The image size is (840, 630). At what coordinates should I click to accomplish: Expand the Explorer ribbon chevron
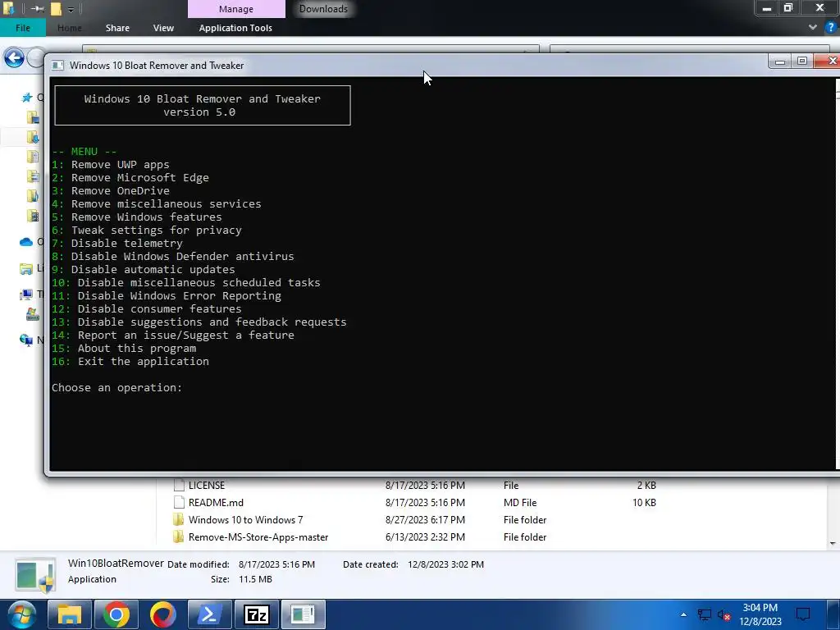(x=813, y=27)
